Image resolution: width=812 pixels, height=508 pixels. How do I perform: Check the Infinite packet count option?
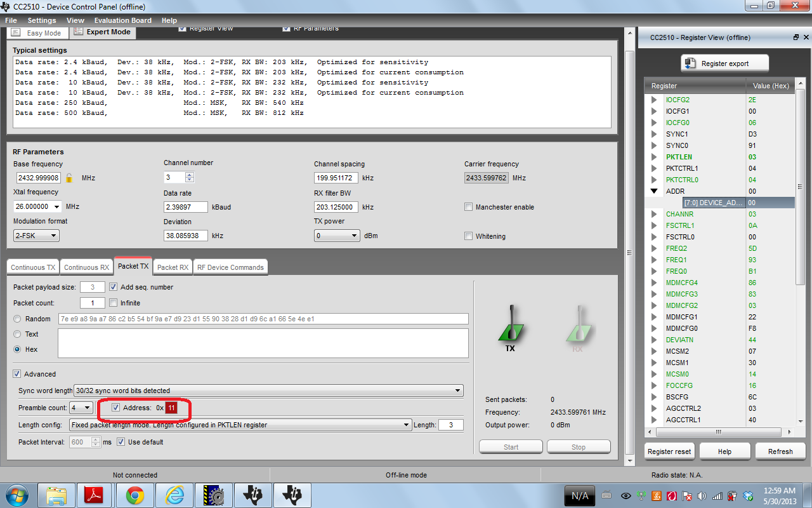114,303
